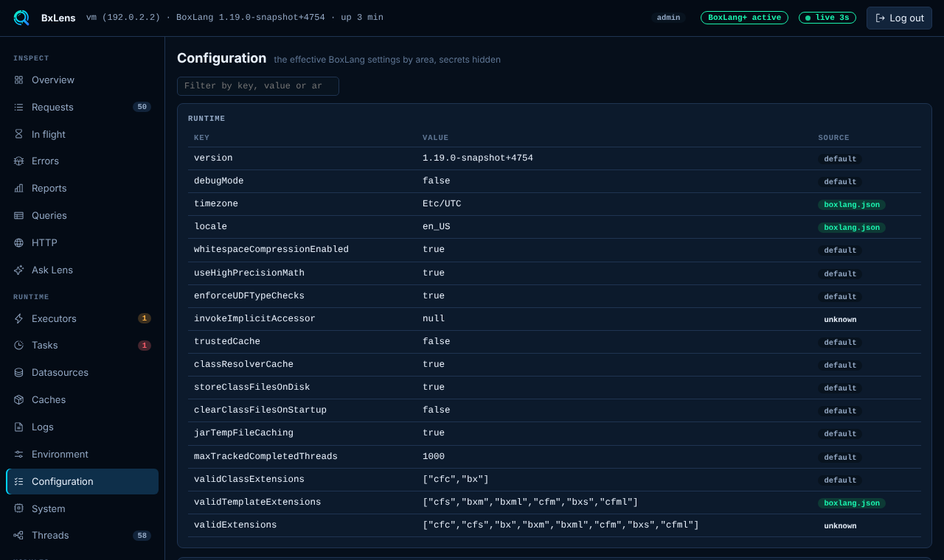Click the Logs file icon
944x560 pixels.
point(18,427)
